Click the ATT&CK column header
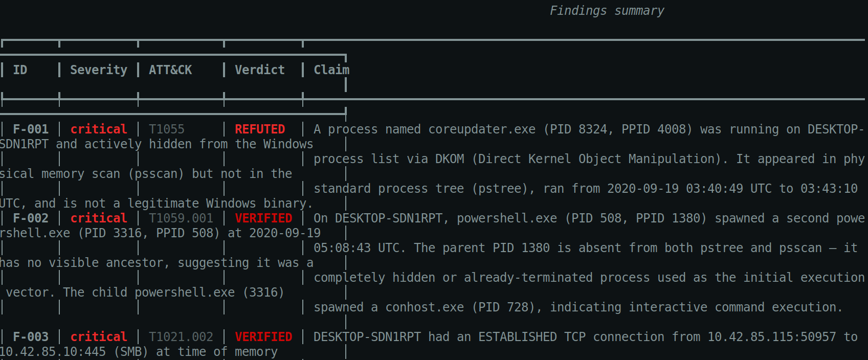 tap(170, 70)
